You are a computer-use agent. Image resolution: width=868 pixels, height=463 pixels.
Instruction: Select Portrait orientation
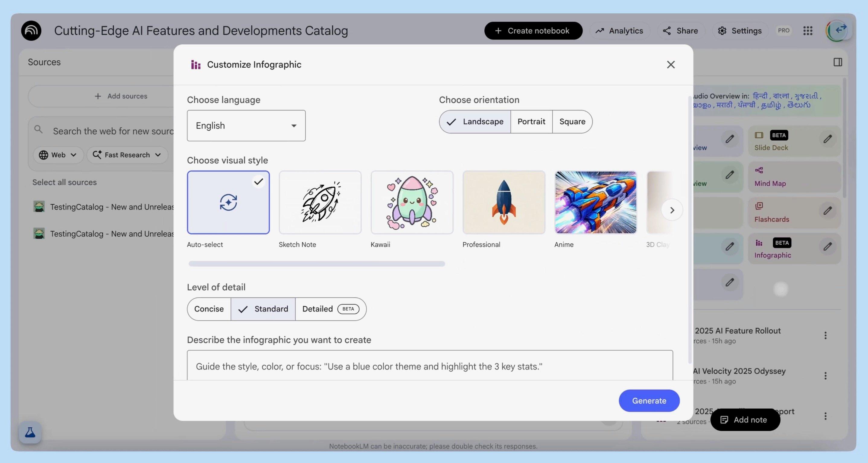[x=531, y=122]
